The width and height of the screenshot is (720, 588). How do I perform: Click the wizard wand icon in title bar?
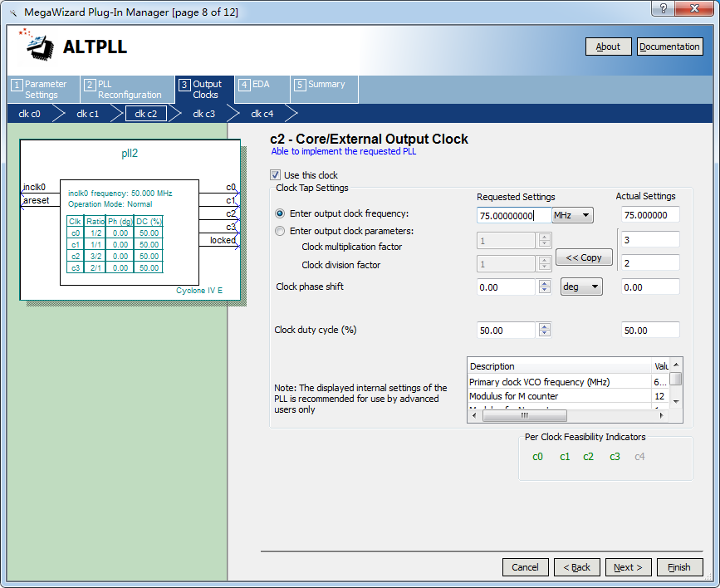(13, 12)
